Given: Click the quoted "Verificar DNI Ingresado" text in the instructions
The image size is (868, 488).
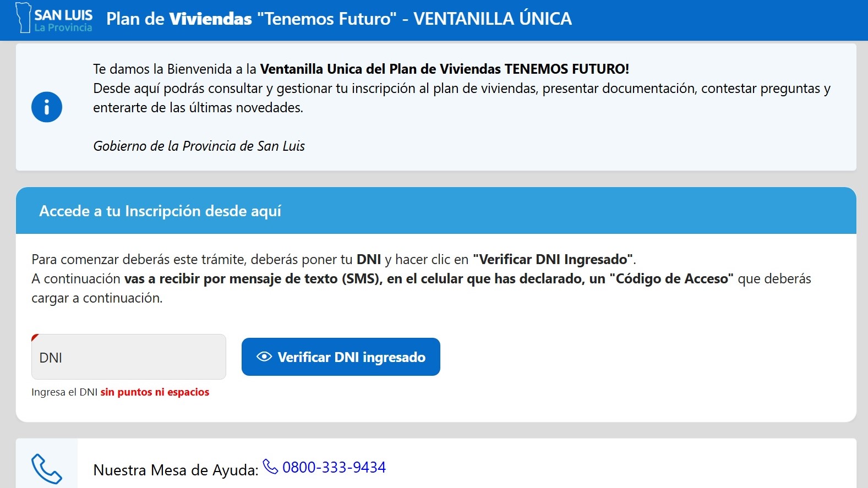Looking at the screenshot, I should 553,259.
